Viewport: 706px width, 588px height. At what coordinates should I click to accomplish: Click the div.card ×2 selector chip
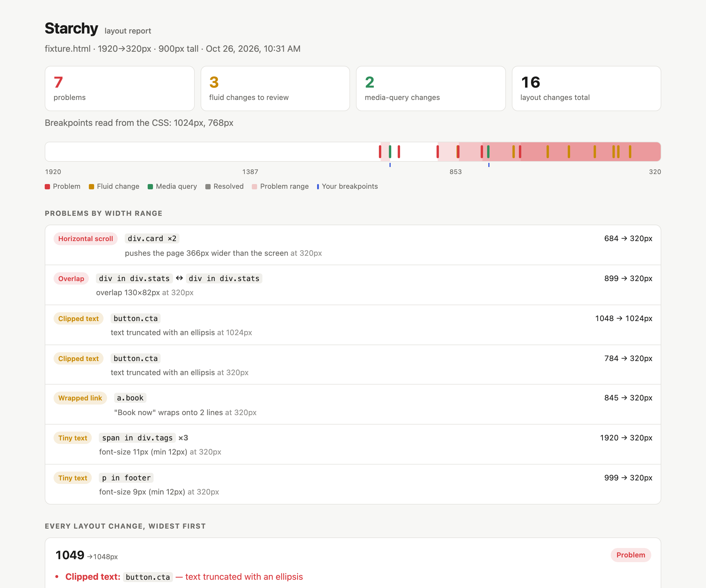(x=152, y=238)
